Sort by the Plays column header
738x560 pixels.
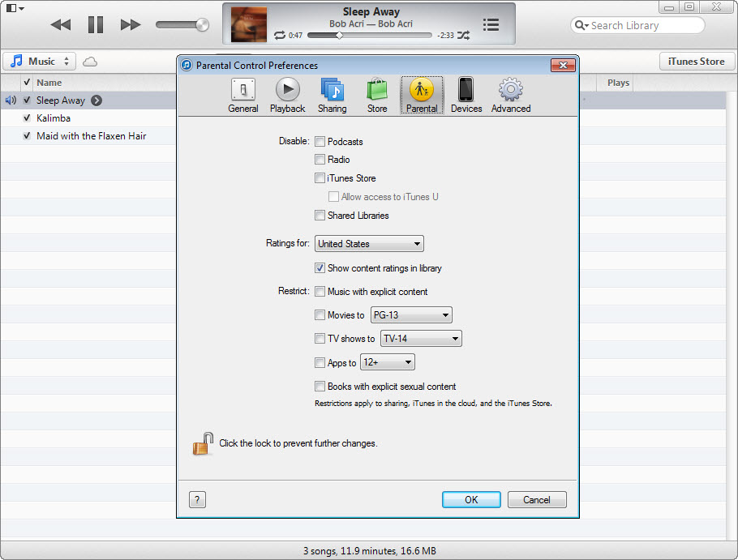(x=618, y=83)
